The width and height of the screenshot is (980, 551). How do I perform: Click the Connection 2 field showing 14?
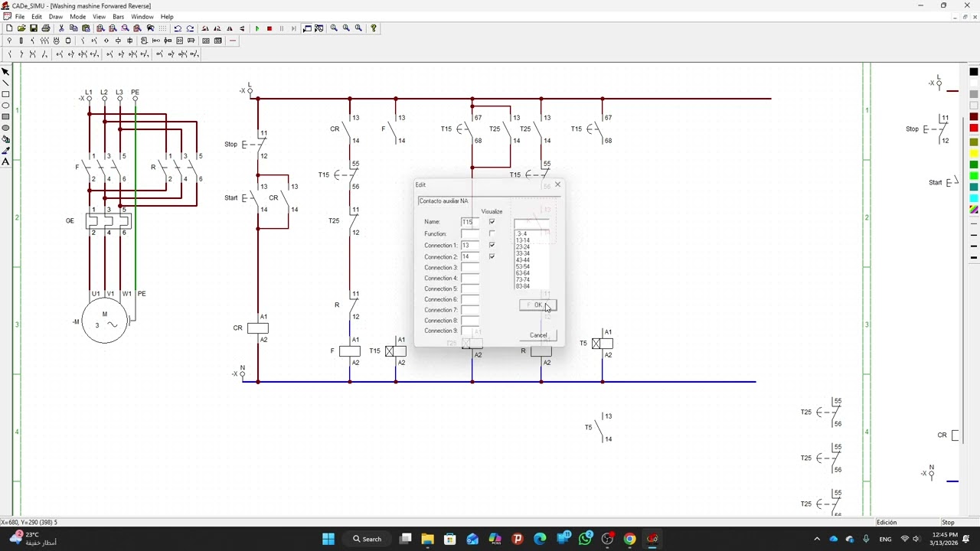pyautogui.click(x=470, y=256)
